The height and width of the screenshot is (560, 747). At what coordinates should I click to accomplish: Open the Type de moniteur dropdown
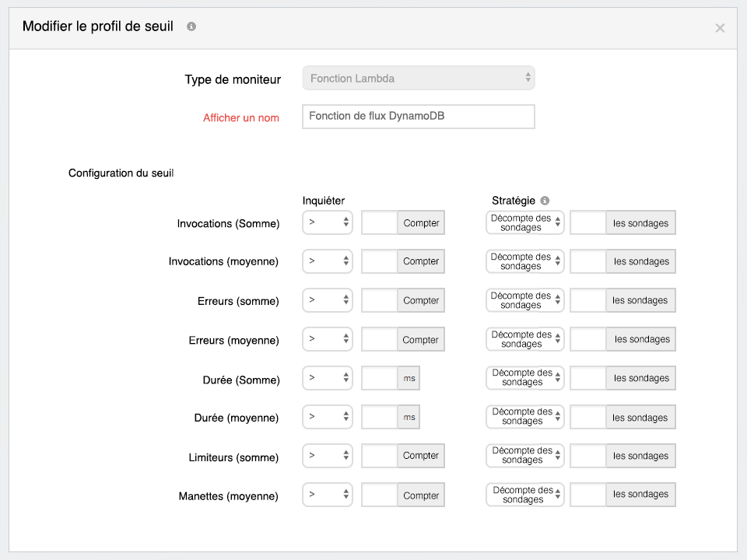[418, 77]
